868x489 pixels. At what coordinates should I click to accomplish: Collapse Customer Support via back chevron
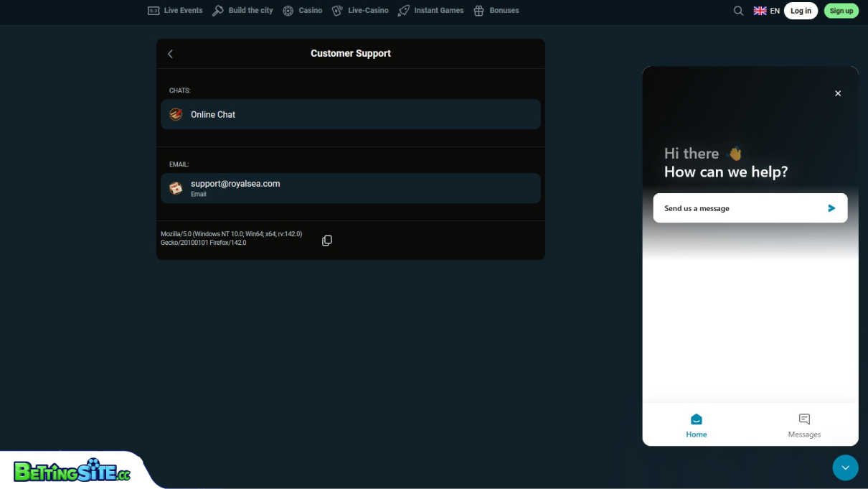click(170, 53)
